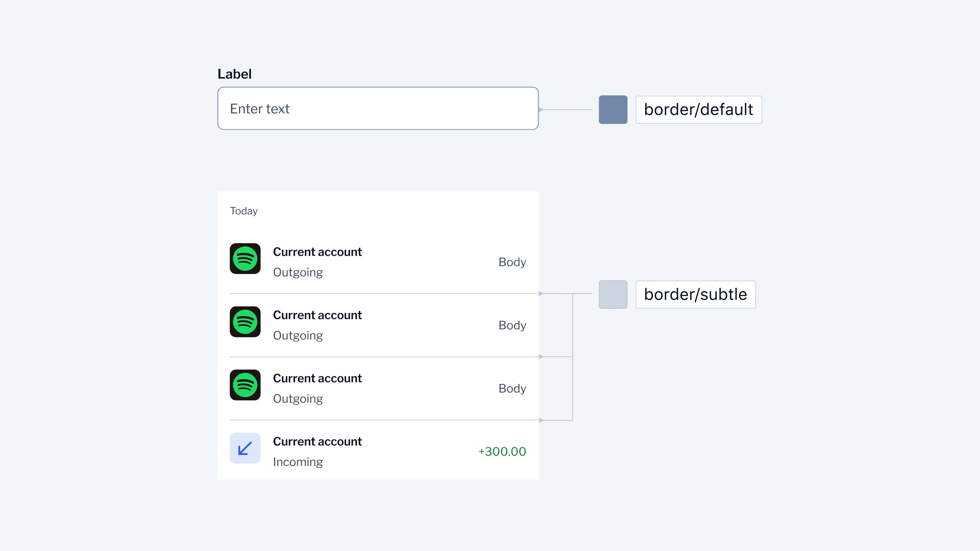
Task: Click the second row's Body value
Action: point(512,325)
